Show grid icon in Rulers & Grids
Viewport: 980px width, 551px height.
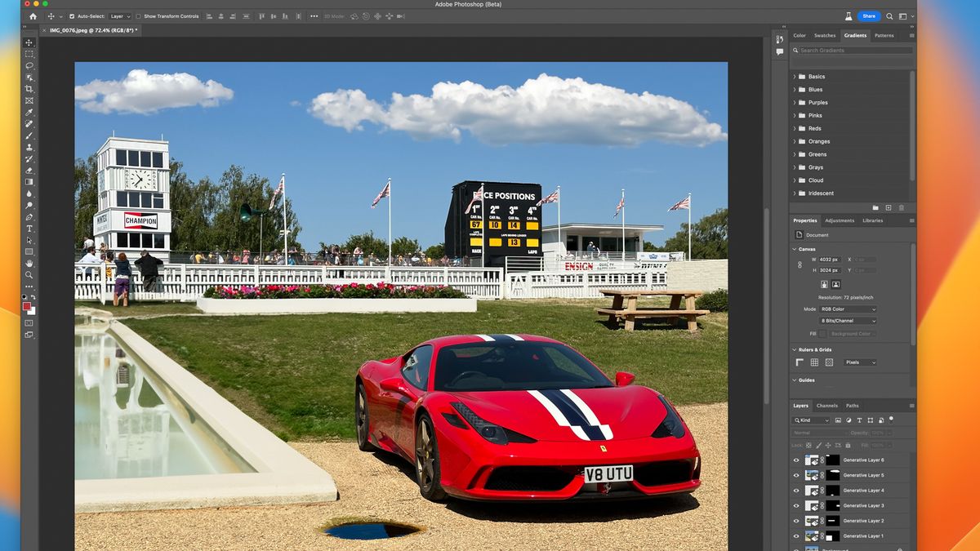tap(814, 362)
